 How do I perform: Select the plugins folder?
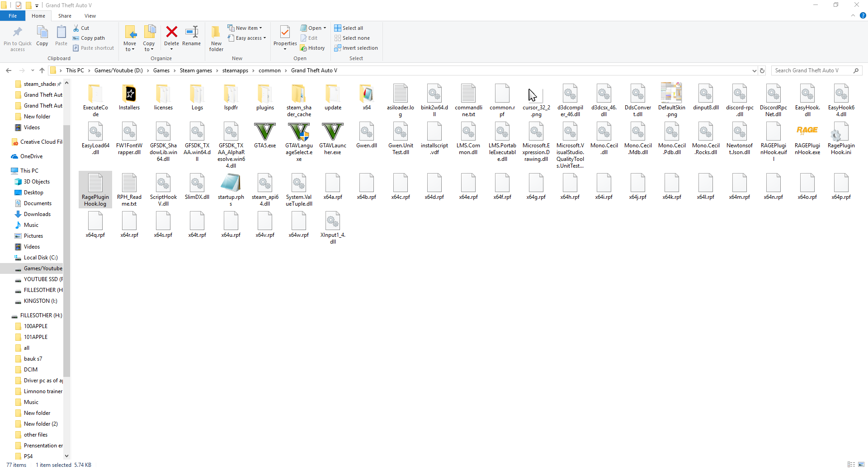[x=265, y=97]
